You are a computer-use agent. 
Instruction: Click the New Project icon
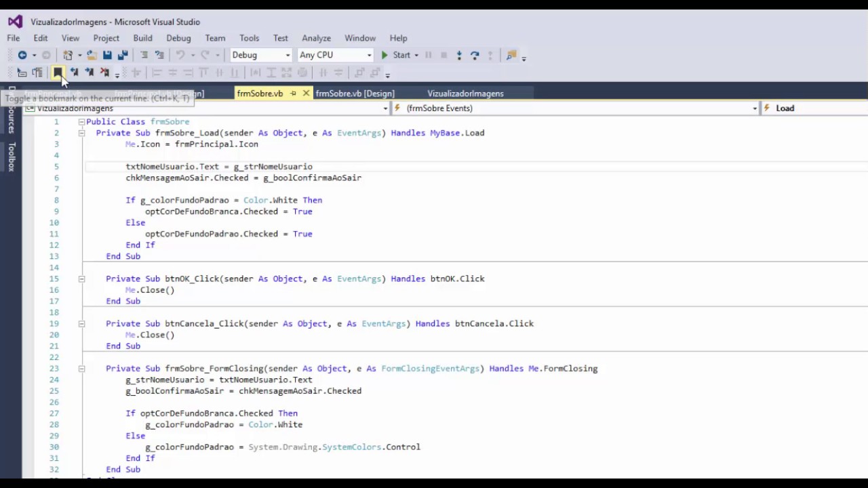click(x=68, y=55)
